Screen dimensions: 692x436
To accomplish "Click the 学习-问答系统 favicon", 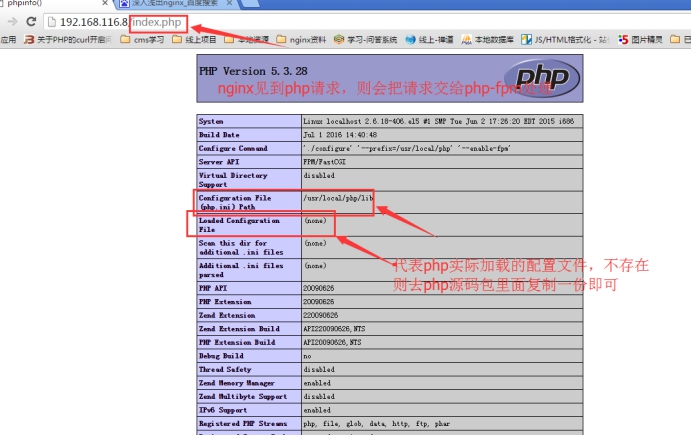I will (338, 40).
